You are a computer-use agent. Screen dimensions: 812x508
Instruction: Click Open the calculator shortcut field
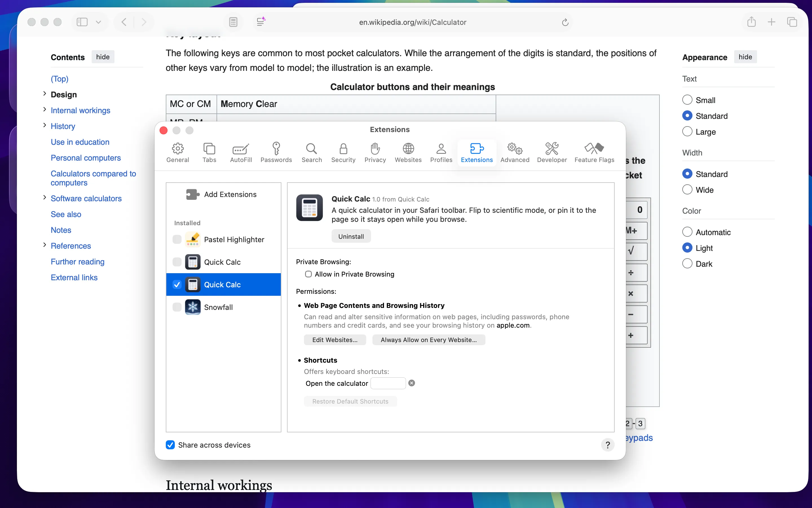pos(388,383)
